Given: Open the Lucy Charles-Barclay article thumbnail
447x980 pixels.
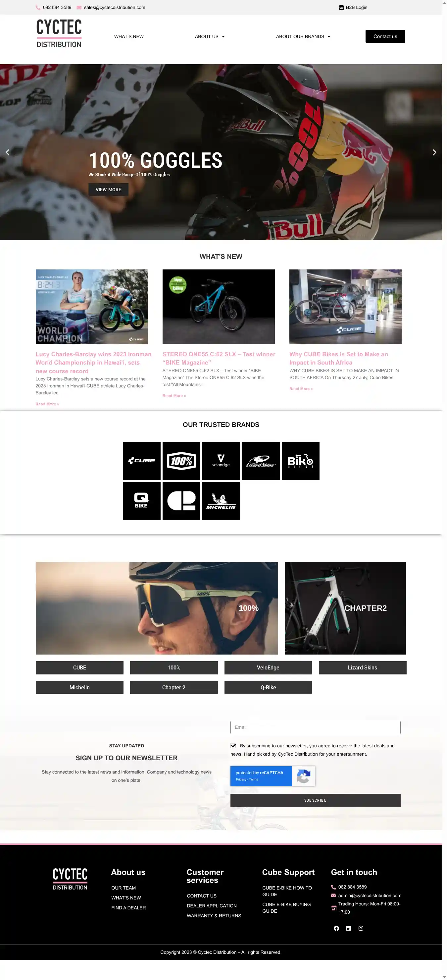Looking at the screenshot, I should coord(92,306).
